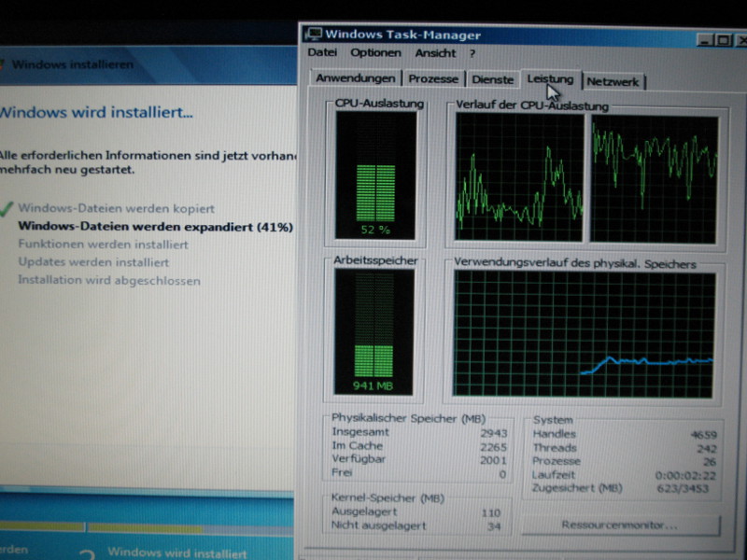Switch to the Netzwerk tab
747x560 pixels.
pos(613,81)
